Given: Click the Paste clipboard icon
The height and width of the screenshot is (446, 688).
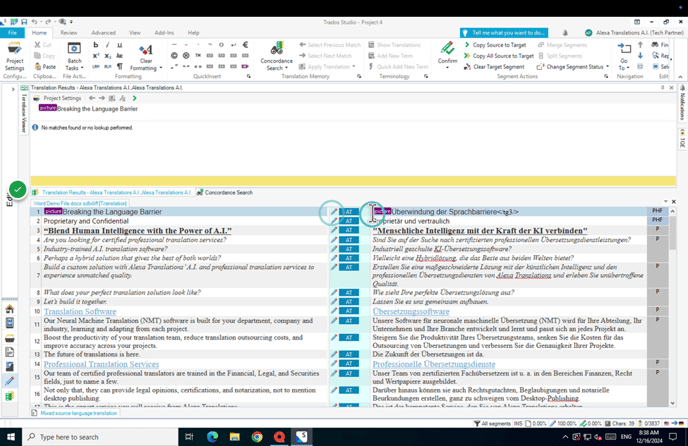Looking at the screenshot, I should 38,67.
